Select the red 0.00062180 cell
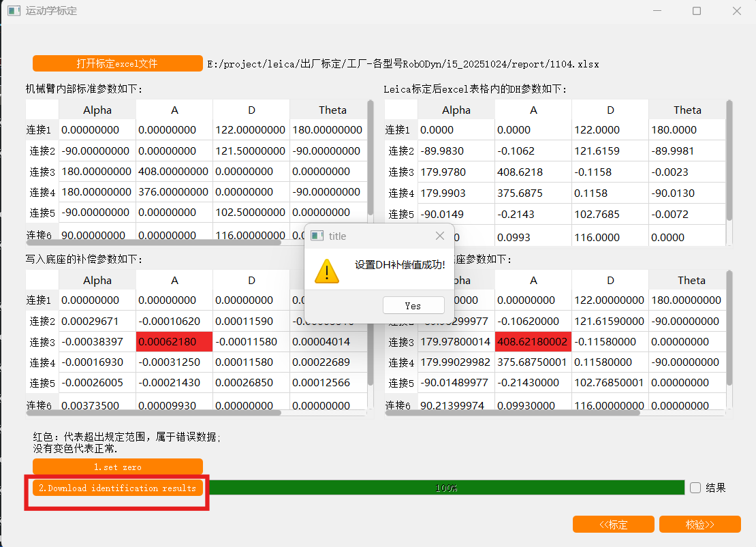The image size is (756, 547). click(174, 342)
